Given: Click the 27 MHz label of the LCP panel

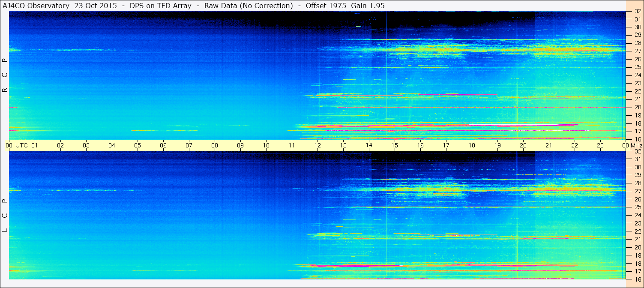Looking at the screenshot, I should (x=637, y=191).
